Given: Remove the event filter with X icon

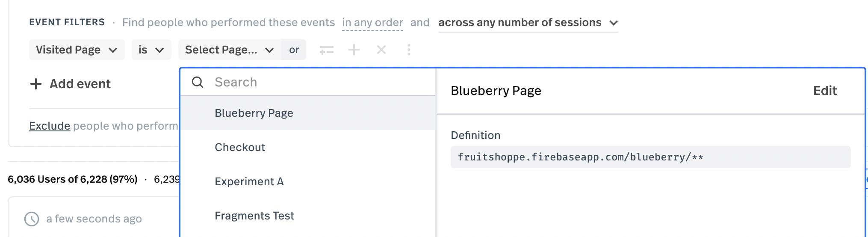Looking at the screenshot, I should (x=381, y=50).
